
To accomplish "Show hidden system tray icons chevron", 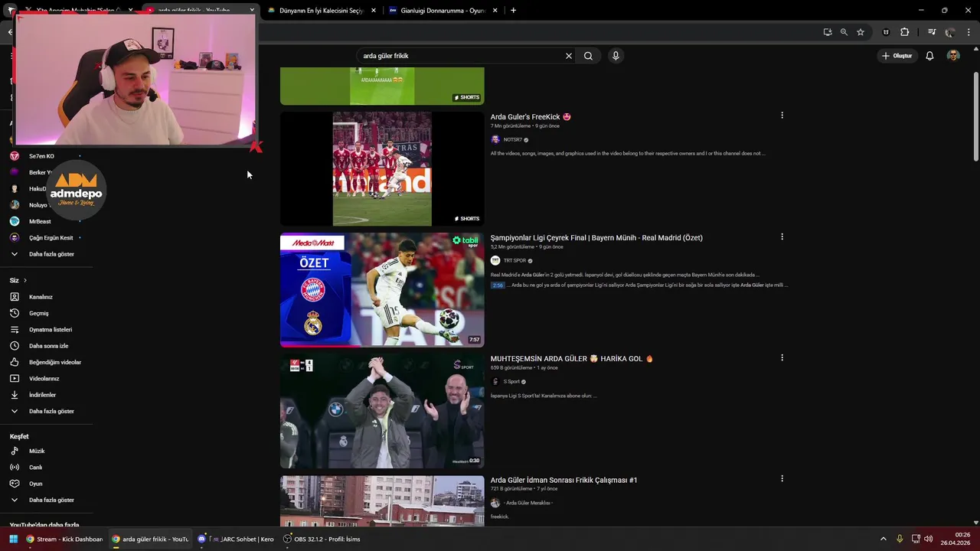I will pyautogui.click(x=883, y=539).
